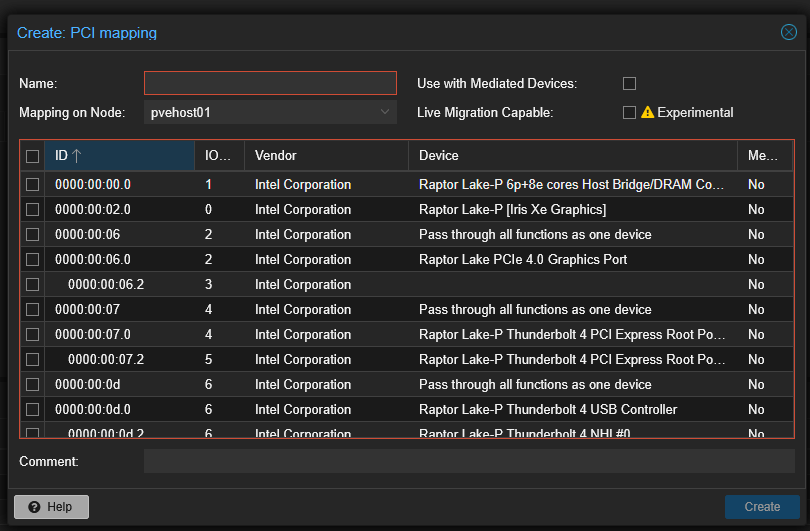Click the Experimental warning triangle icon
Image resolution: width=810 pixels, height=531 pixels.
point(647,112)
